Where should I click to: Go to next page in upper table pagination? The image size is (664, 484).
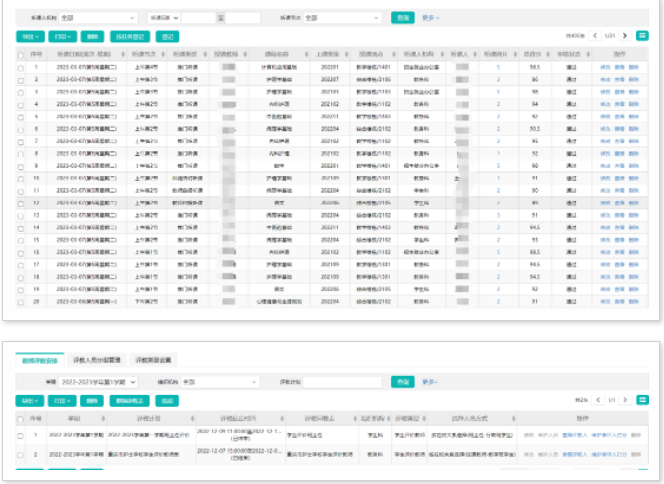[624, 36]
